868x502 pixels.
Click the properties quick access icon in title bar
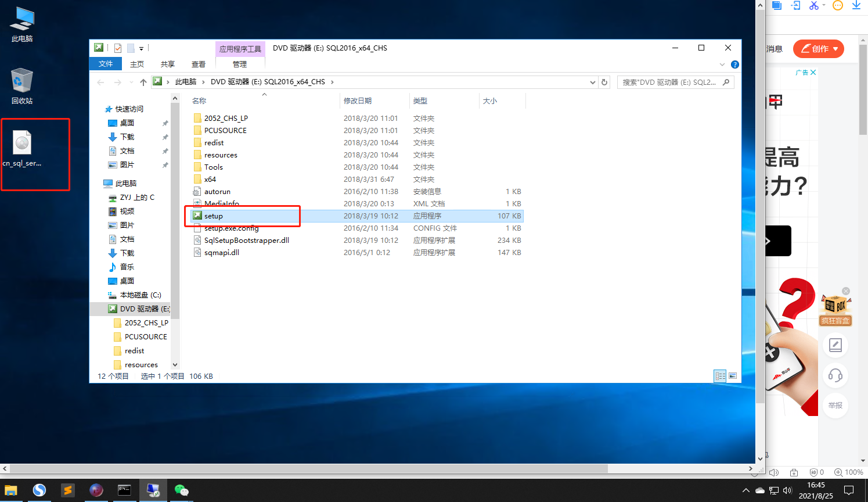point(118,48)
